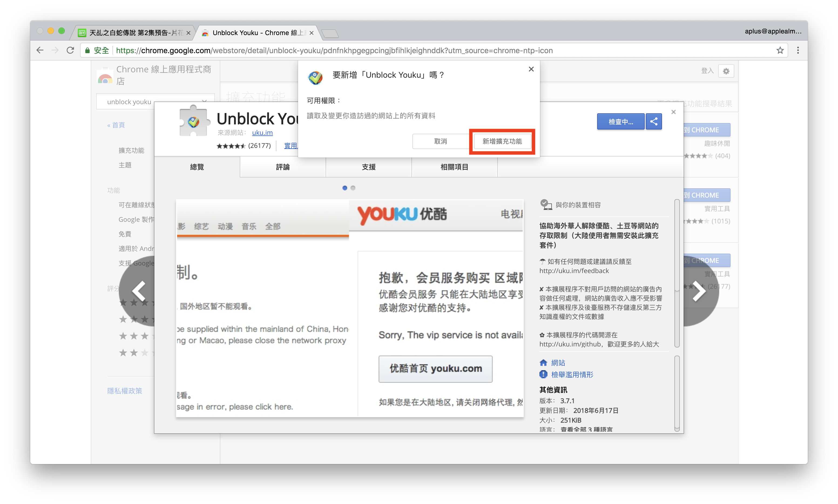Open Chrome three-dot menu
This screenshot has width=838, height=504.
[798, 50]
